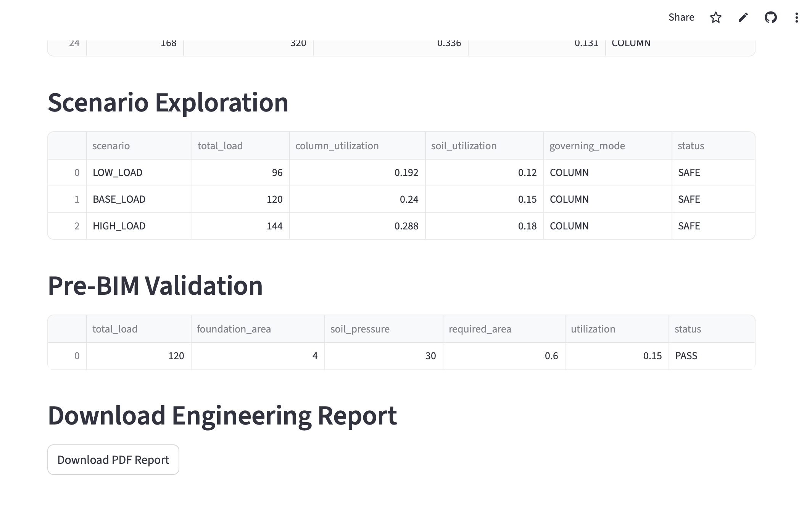Sort by the governing_mode column header
The height and width of the screenshot is (523, 812).
pyautogui.click(x=607, y=146)
